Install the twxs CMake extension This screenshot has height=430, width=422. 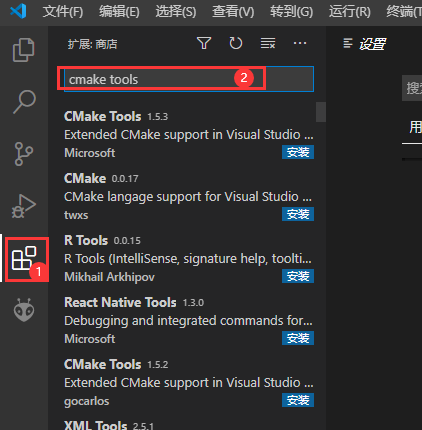298,214
